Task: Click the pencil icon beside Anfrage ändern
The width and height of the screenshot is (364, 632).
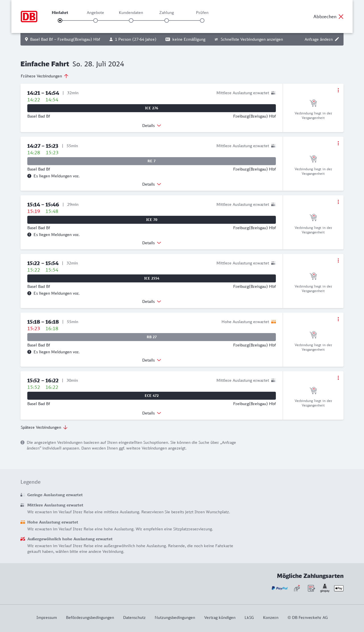Action: (337, 39)
